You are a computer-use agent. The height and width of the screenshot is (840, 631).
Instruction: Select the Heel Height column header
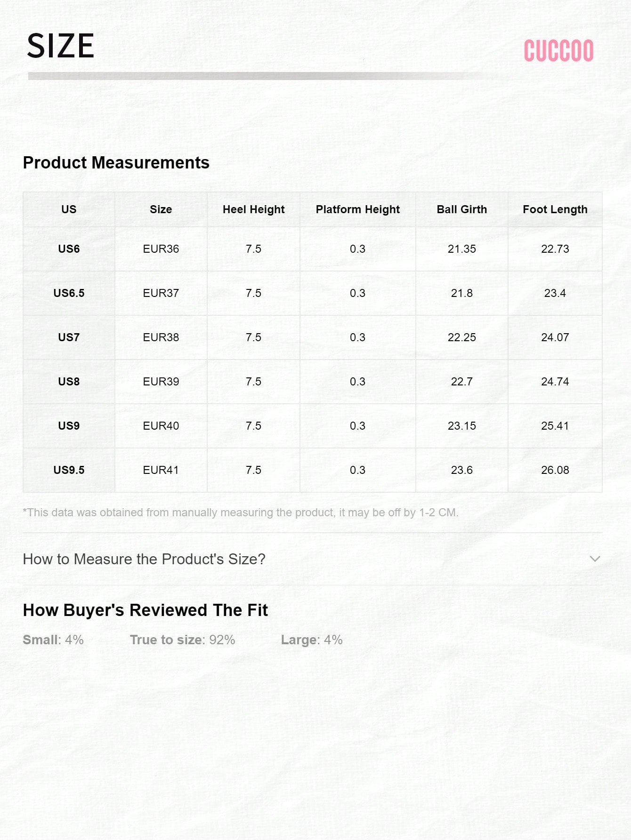253,209
